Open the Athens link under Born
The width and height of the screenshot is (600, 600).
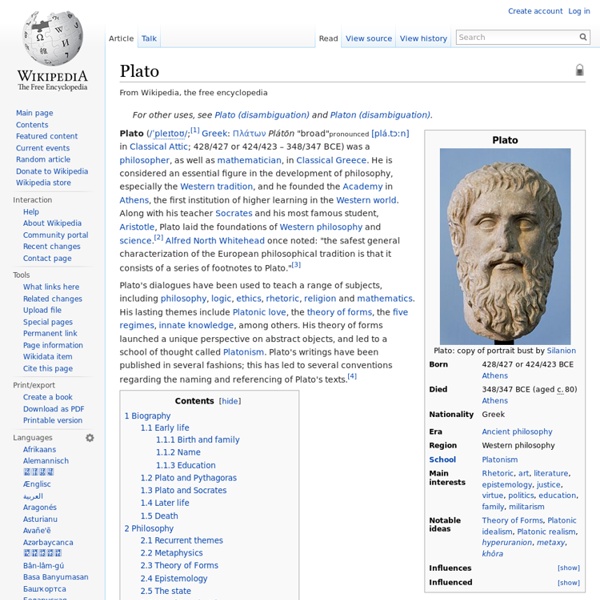tap(494, 375)
